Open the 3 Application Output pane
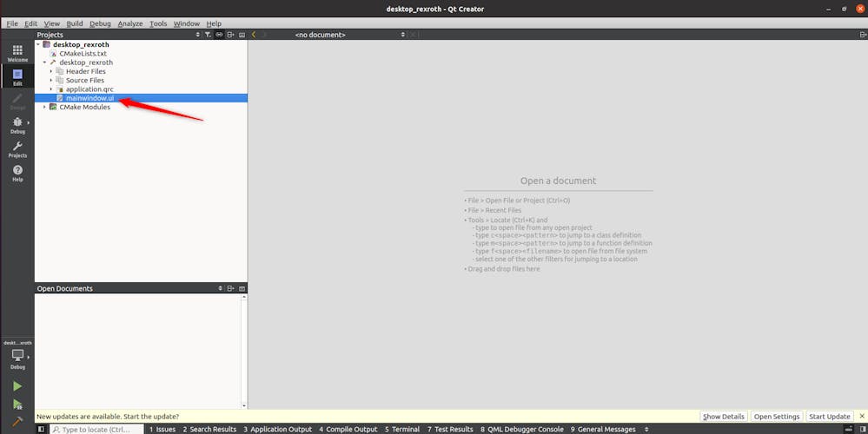 pyautogui.click(x=277, y=429)
